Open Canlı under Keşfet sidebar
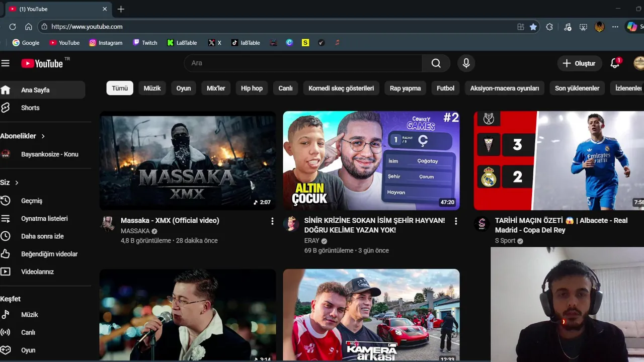The height and width of the screenshot is (362, 644). coord(43,332)
